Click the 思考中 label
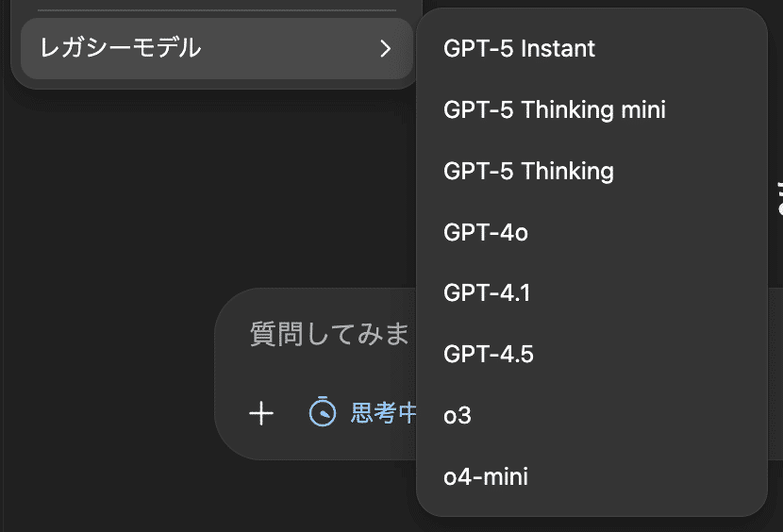 point(383,413)
